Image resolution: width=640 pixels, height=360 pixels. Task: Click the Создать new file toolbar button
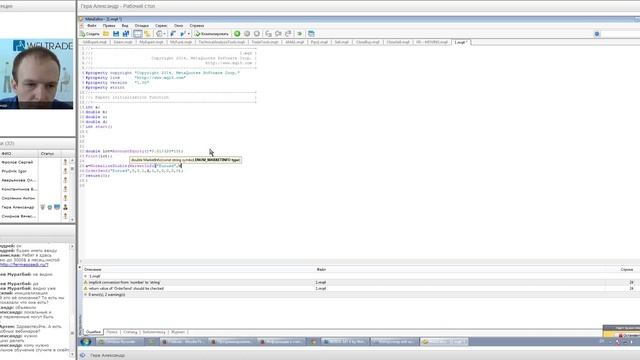[x=90, y=34]
